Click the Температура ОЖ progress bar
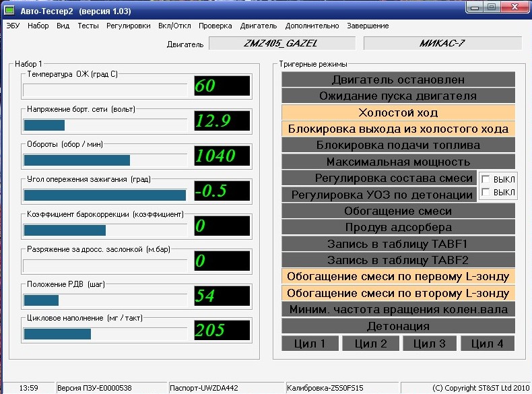This screenshot has width=532, height=394. (105, 90)
